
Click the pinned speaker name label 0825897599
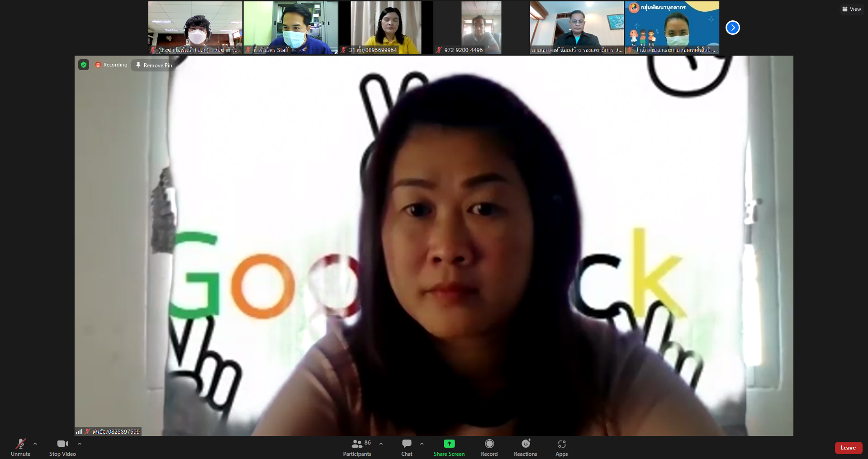116,431
